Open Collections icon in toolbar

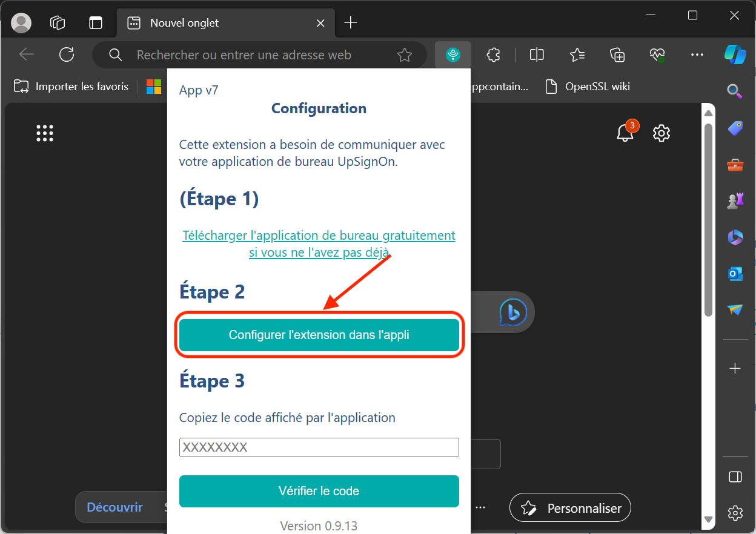(617, 55)
